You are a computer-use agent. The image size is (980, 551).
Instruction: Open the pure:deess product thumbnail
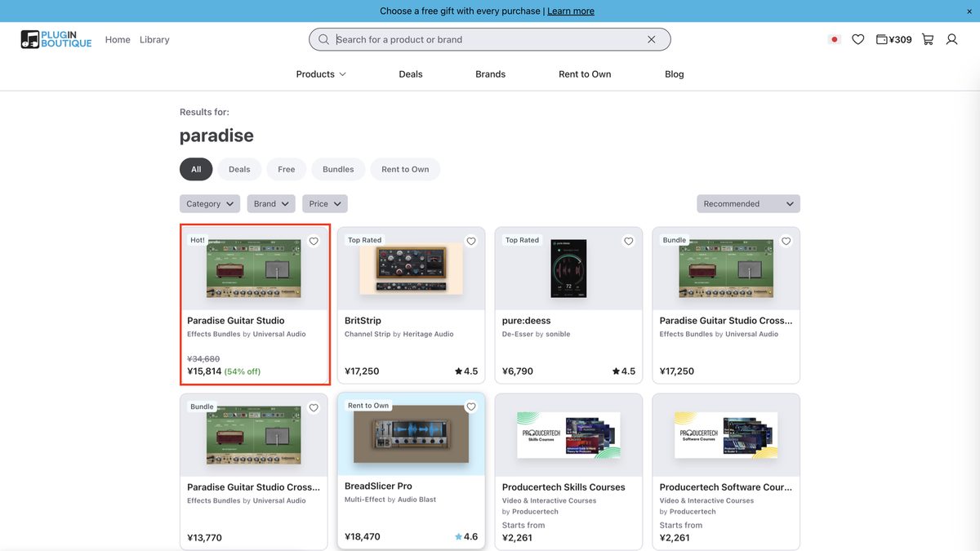coord(568,269)
